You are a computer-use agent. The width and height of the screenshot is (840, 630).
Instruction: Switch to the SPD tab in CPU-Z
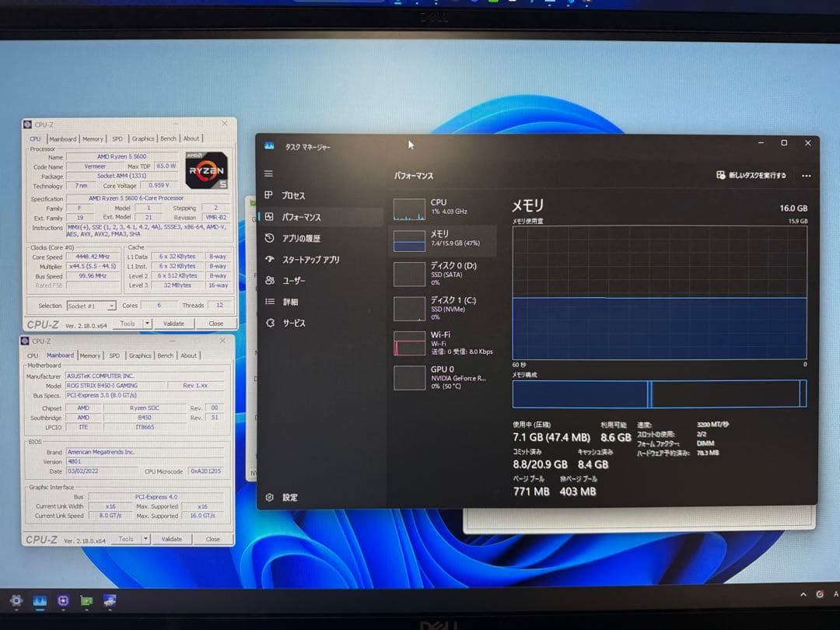pos(117,138)
